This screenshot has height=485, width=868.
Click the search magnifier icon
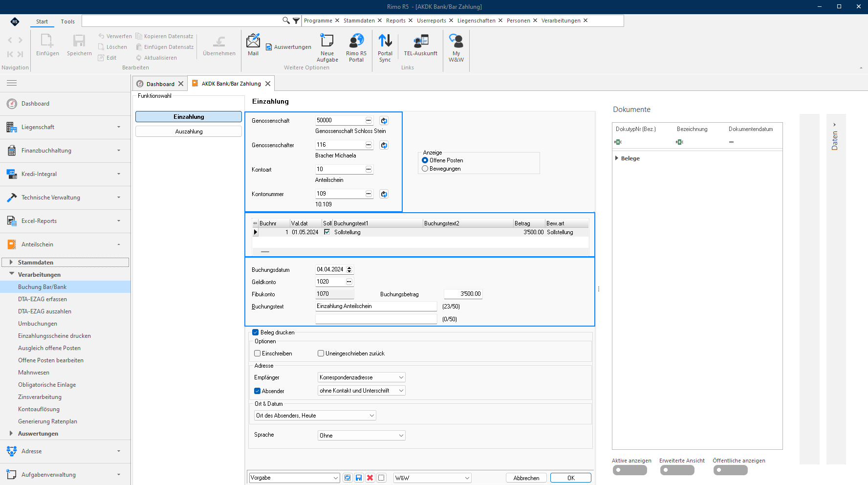[x=286, y=21]
